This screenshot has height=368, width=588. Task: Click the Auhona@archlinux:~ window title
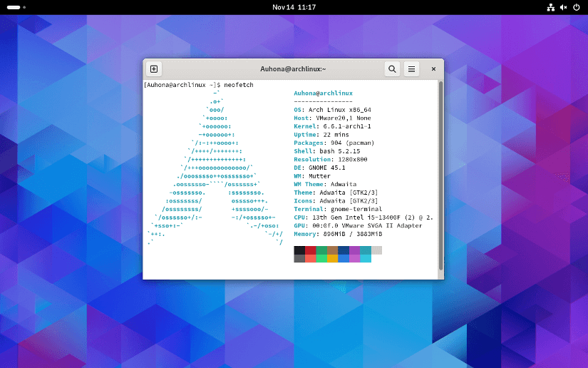tap(293, 69)
